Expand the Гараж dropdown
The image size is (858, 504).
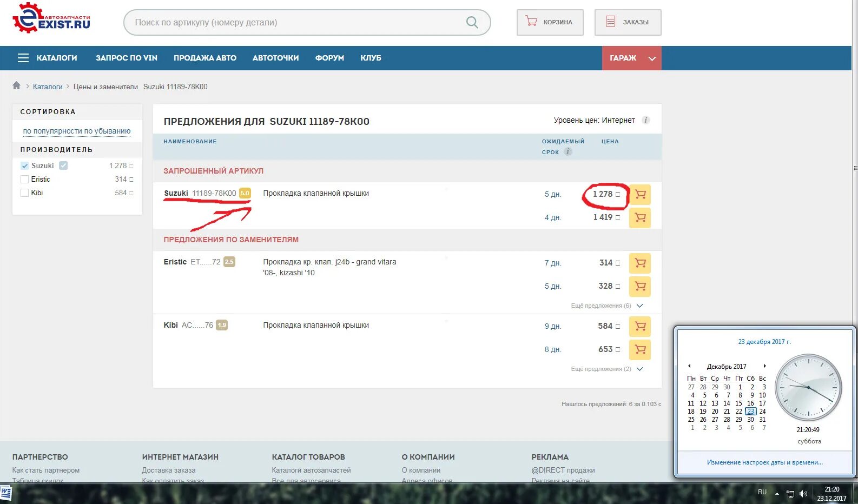[x=632, y=58]
